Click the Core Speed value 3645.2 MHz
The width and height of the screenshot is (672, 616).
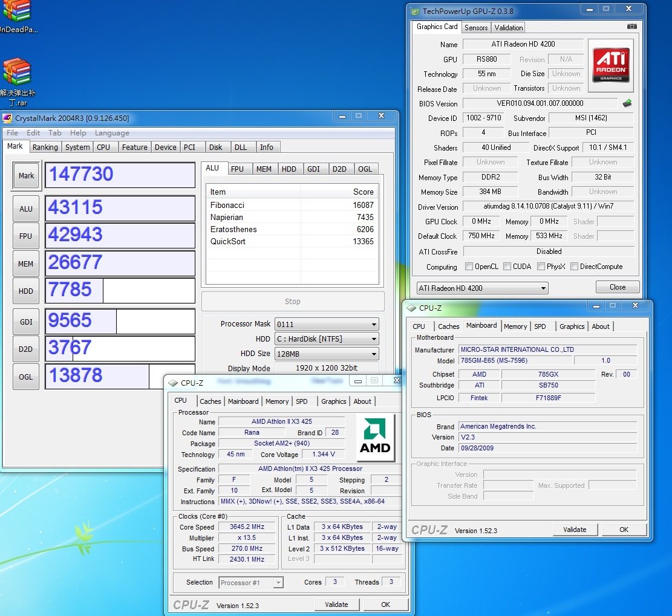pos(247,527)
